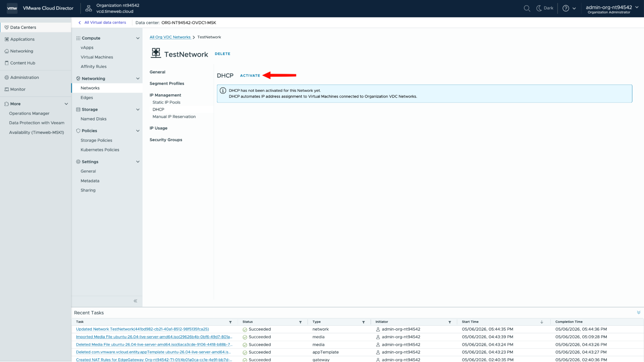This screenshot has height=362, width=644.
Task: Select the DHCP menu item
Action: [158, 110]
